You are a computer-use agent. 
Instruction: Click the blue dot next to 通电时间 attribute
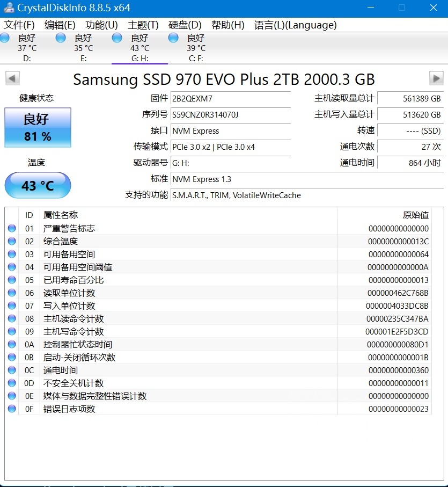(12, 369)
